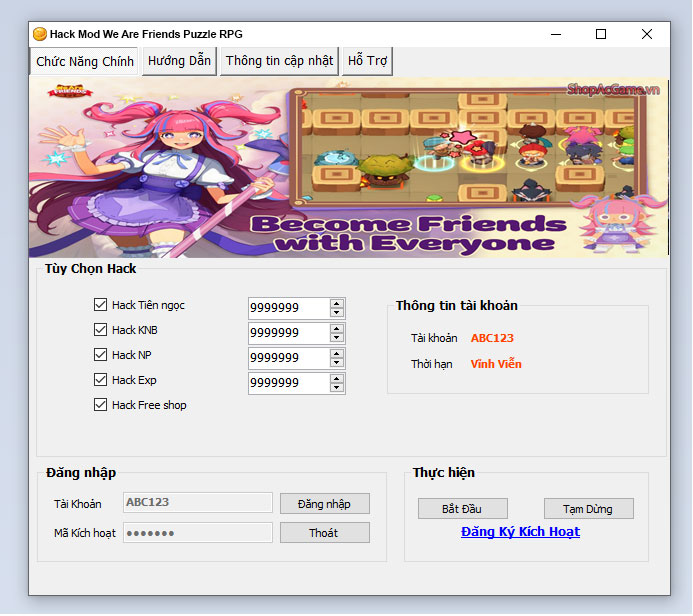This screenshot has width=693, height=616.
Task: Pause with the Tạm Dừng button
Action: (x=589, y=509)
